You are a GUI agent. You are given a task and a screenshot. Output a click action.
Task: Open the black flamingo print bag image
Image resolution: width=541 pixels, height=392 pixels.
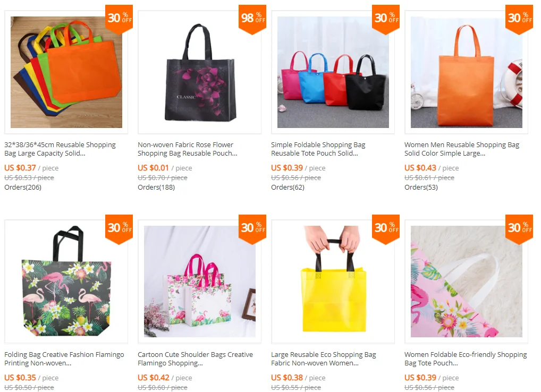[66, 282]
